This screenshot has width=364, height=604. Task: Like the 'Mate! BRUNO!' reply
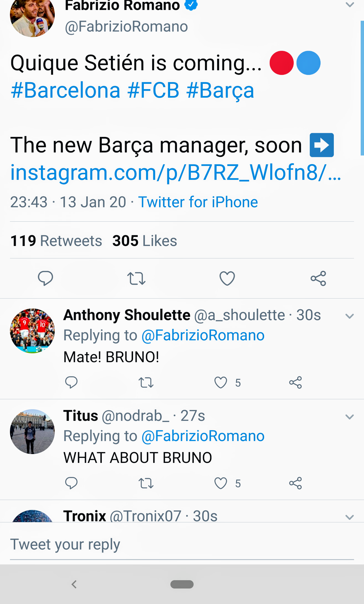(221, 383)
